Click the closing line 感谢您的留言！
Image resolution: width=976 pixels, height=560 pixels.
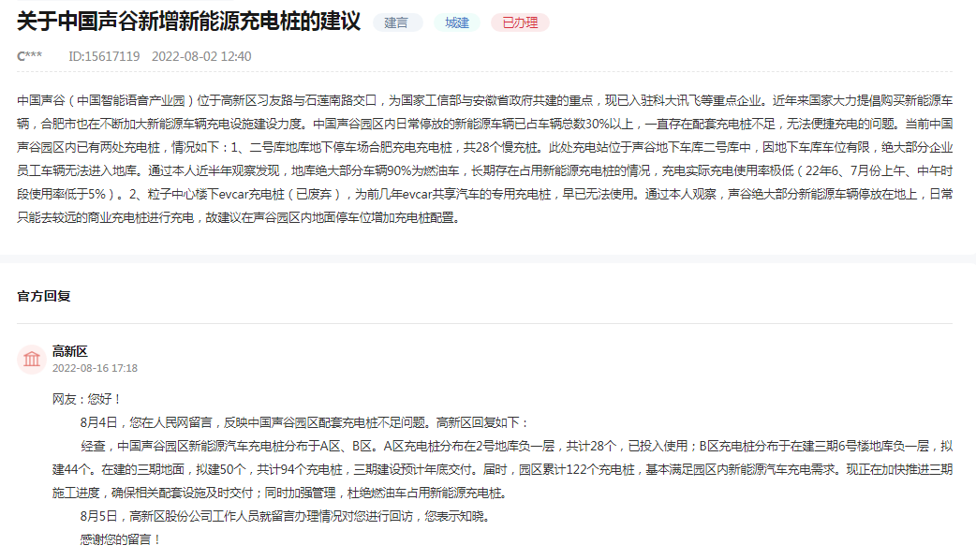122,539
